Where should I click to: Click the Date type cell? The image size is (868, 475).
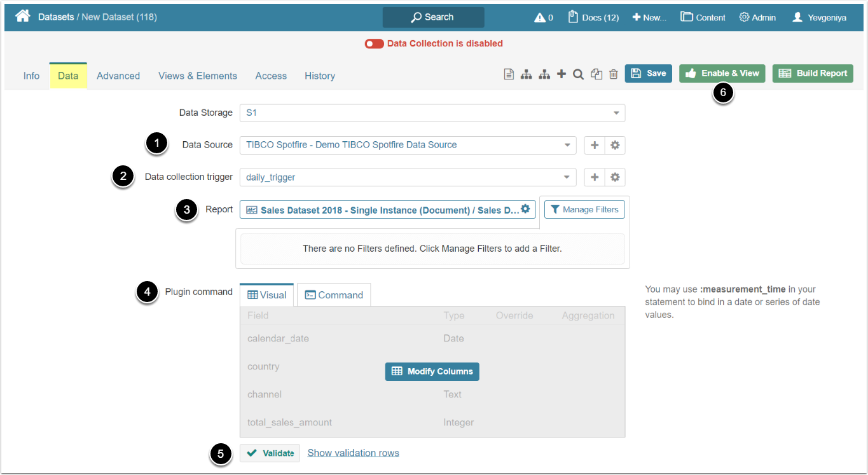click(x=453, y=338)
